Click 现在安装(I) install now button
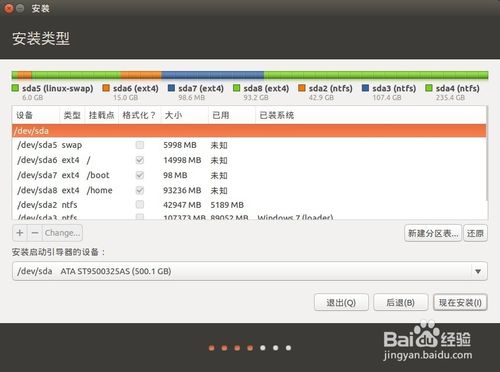This screenshot has height=372, width=500. pos(460,303)
